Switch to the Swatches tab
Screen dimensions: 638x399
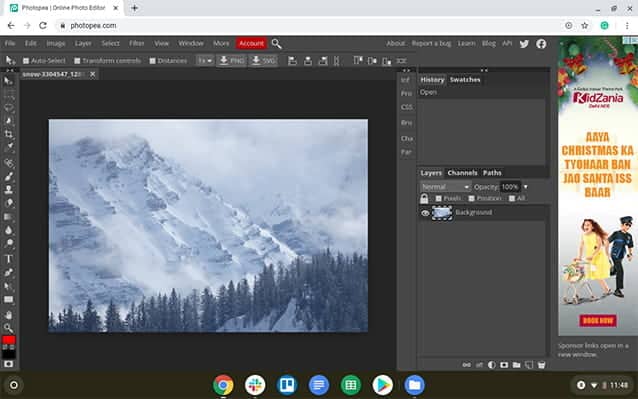(x=465, y=80)
